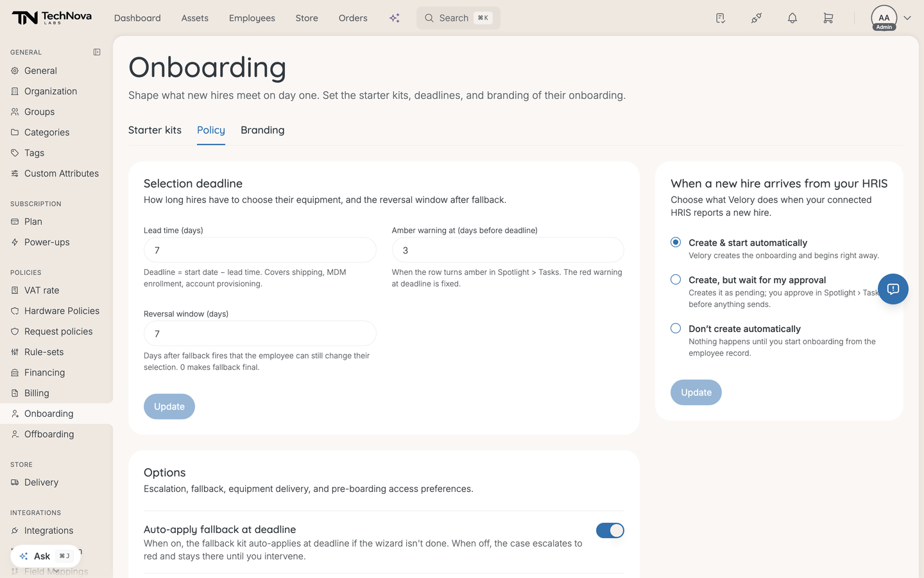This screenshot has height=578, width=924.
Task: Click the integrations plug icon in header
Action: 757,18
